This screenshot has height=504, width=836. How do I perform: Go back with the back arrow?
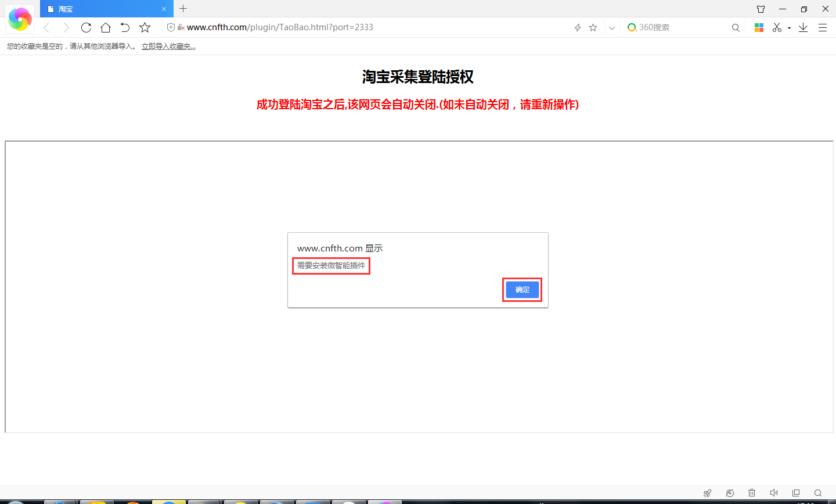coord(46,27)
